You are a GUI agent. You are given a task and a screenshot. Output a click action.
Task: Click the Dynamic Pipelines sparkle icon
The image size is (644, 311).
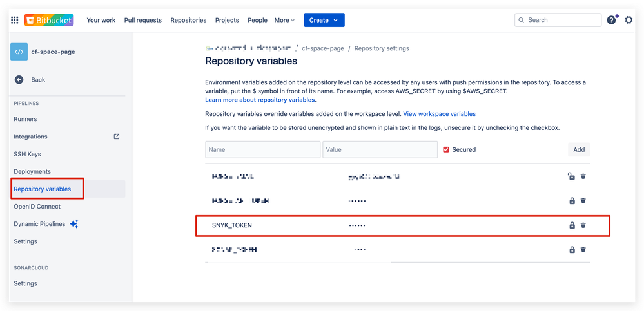point(74,224)
